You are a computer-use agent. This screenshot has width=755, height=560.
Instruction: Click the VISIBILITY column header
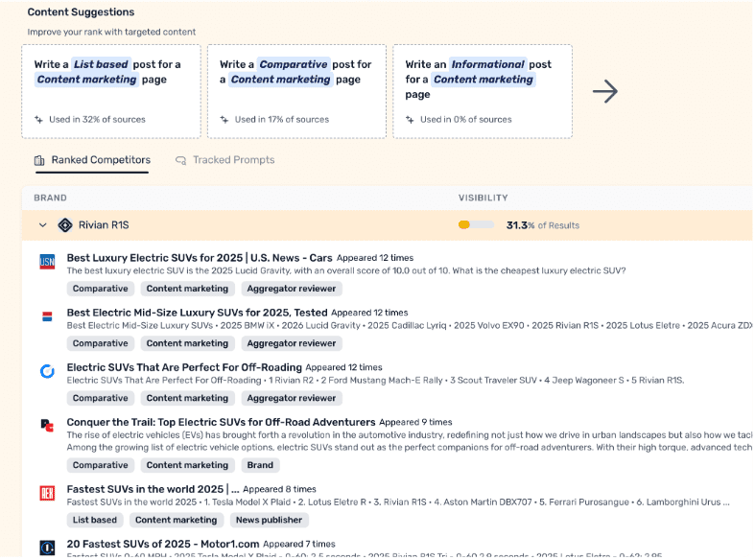click(483, 198)
